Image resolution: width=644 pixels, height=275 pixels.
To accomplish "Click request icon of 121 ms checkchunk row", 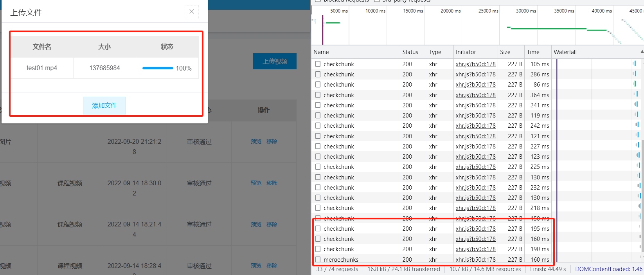I will (x=318, y=136).
